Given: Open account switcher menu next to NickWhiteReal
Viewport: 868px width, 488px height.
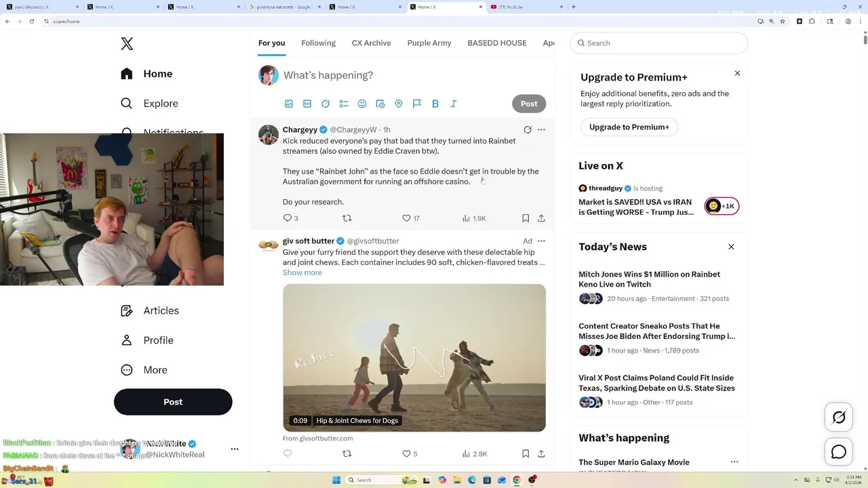Looking at the screenshot, I should (235, 449).
